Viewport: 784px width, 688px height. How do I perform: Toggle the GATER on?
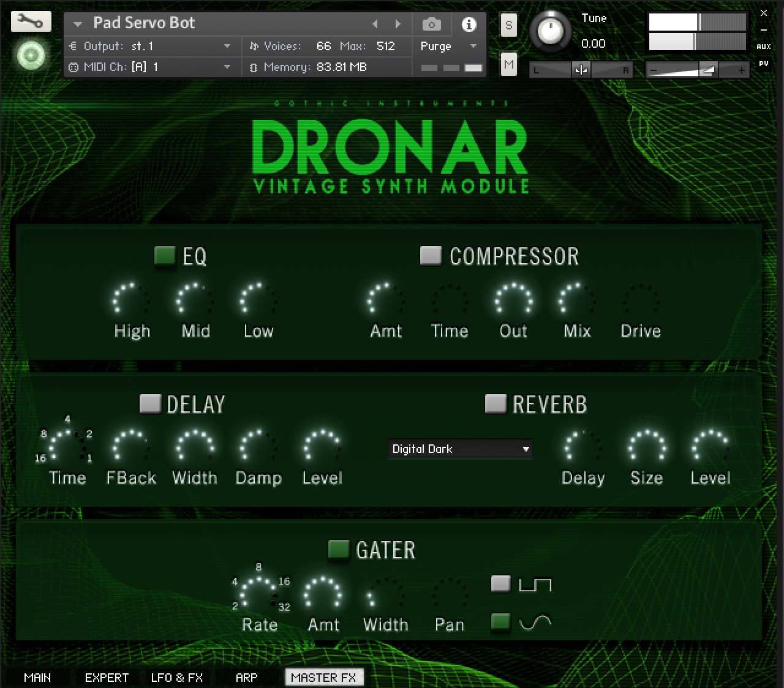[337, 550]
